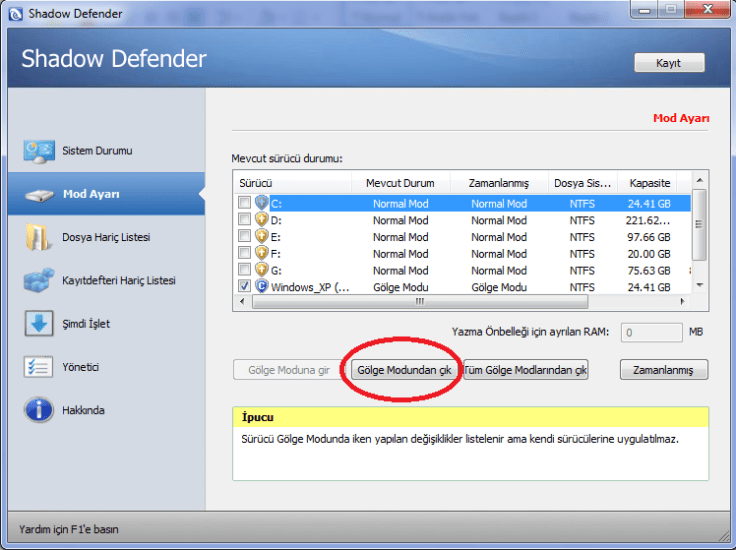Viewport: 736px width, 550px height.
Task: Click the Zamanlanmış button
Action: click(664, 370)
